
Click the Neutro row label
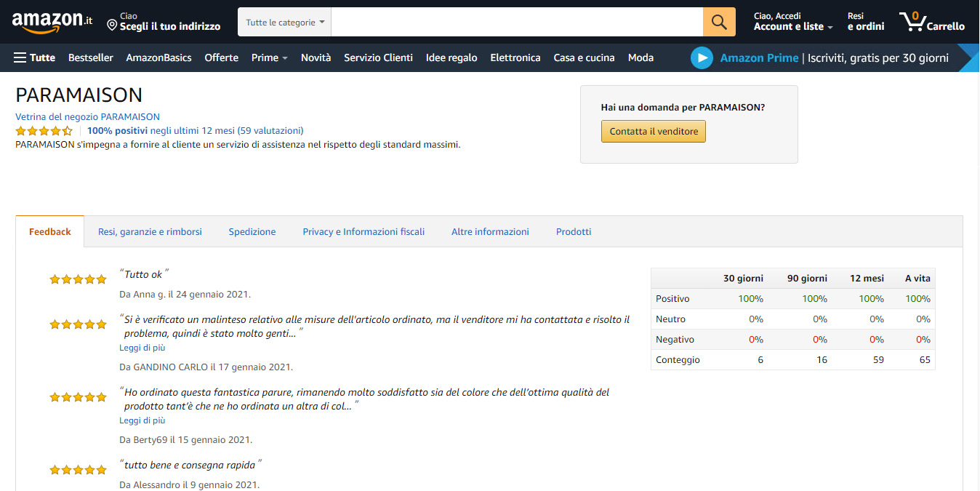[670, 319]
